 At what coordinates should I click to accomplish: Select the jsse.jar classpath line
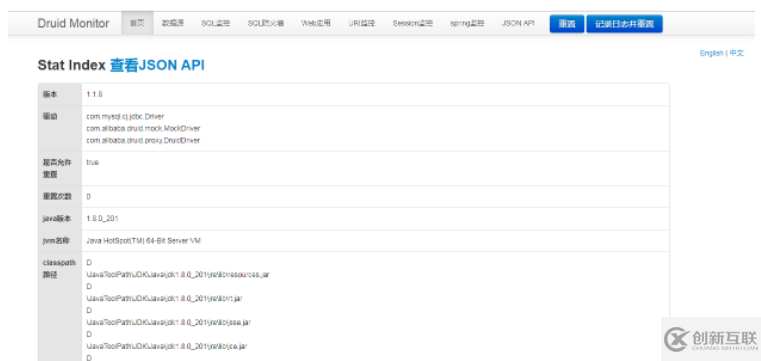point(168,322)
